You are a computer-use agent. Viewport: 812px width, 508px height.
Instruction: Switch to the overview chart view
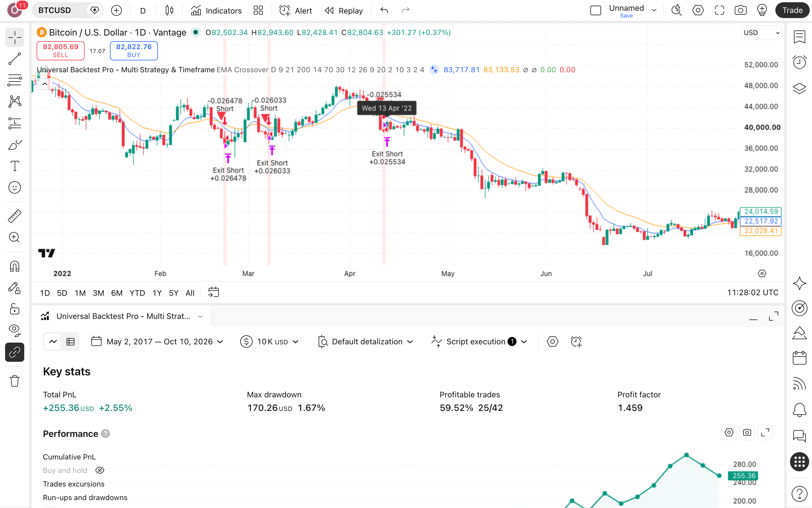53,342
